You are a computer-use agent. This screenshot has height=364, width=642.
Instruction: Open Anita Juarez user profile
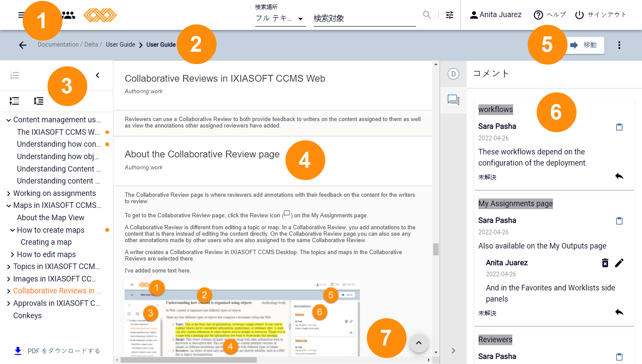click(x=496, y=15)
